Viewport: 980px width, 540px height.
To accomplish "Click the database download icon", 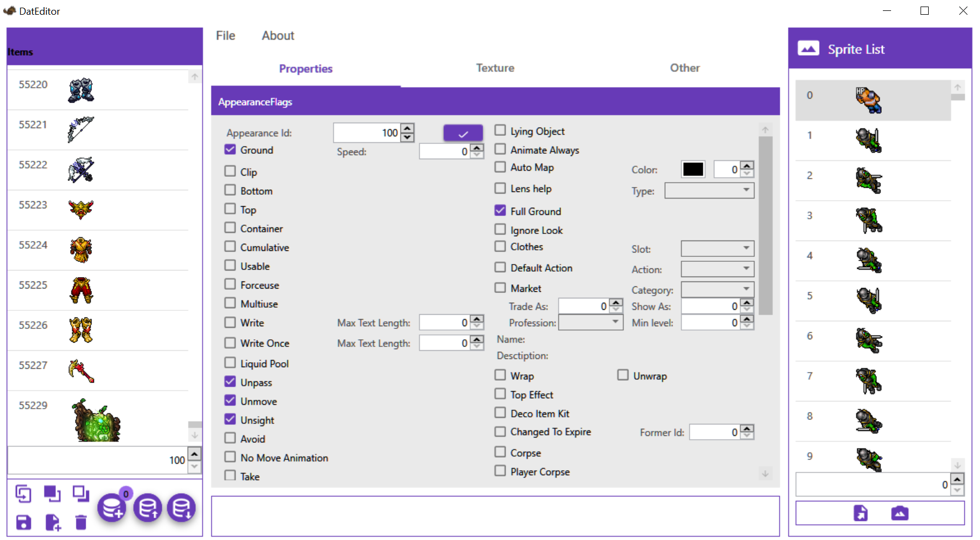I will 182,507.
